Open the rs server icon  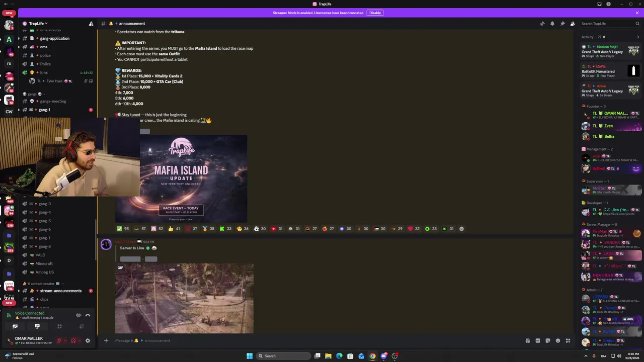pyautogui.click(x=9, y=64)
